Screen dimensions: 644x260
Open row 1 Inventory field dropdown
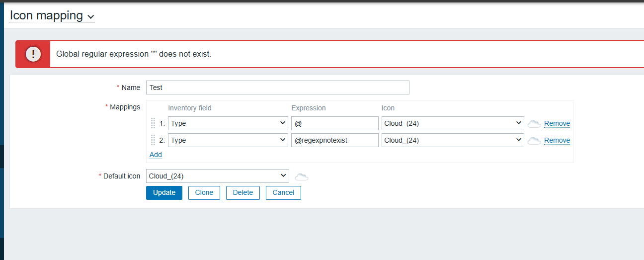228,123
